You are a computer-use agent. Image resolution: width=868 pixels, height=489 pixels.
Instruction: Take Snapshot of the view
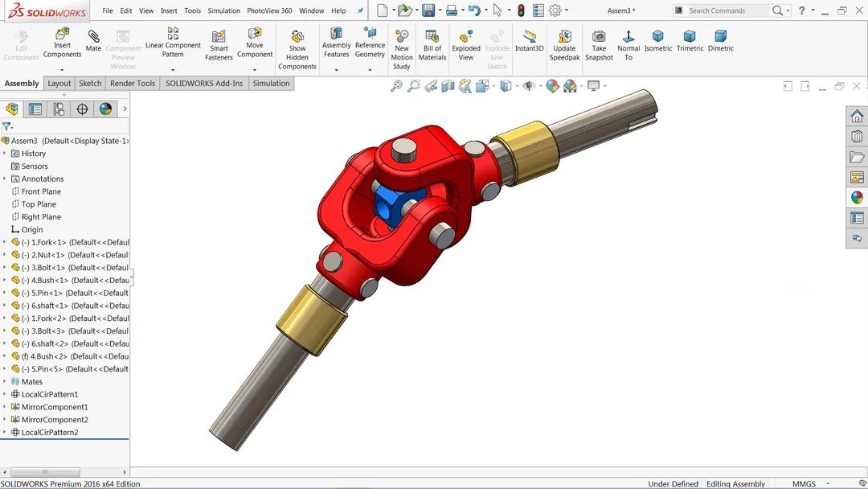pyautogui.click(x=599, y=45)
